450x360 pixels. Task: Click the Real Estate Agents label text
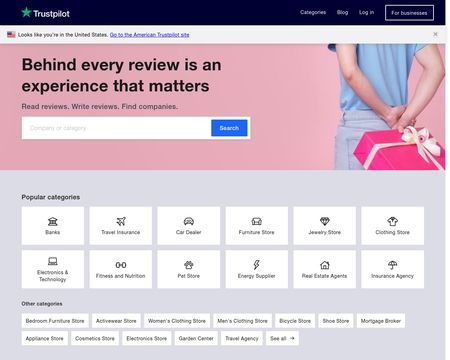click(324, 276)
